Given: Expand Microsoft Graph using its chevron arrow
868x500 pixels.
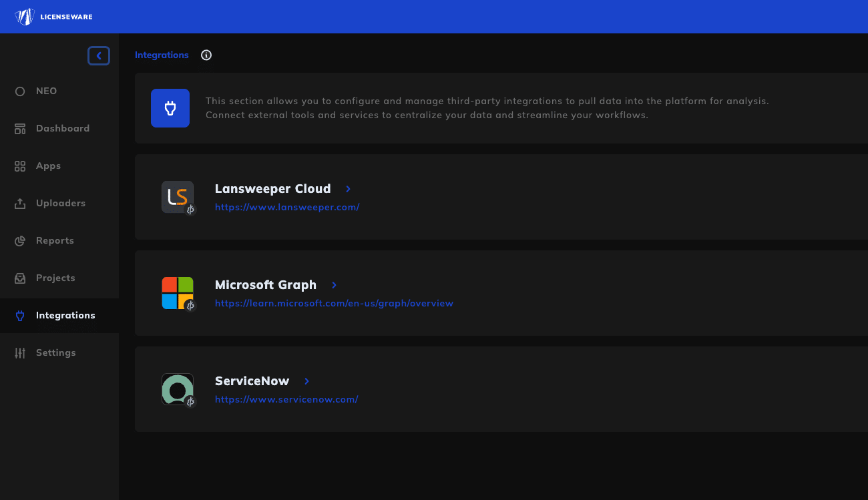Looking at the screenshot, I should pyautogui.click(x=334, y=285).
